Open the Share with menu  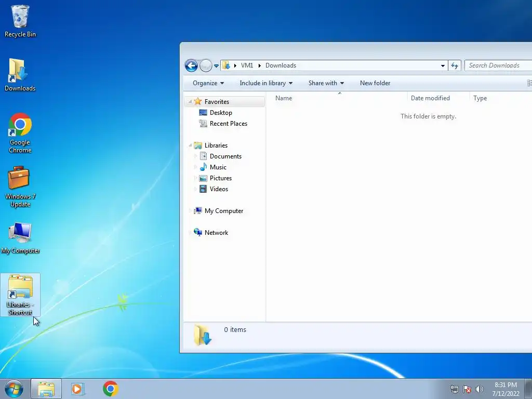tap(326, 83)
